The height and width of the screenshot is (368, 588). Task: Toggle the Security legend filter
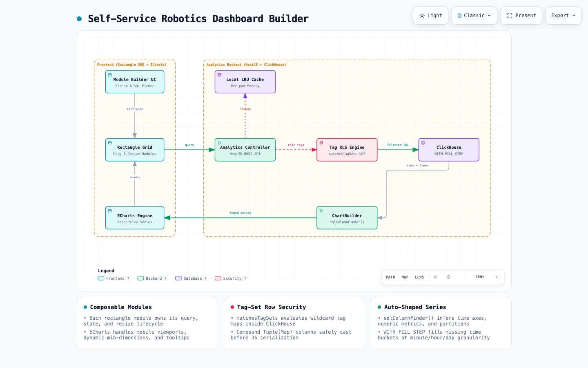tap(231, 278)
